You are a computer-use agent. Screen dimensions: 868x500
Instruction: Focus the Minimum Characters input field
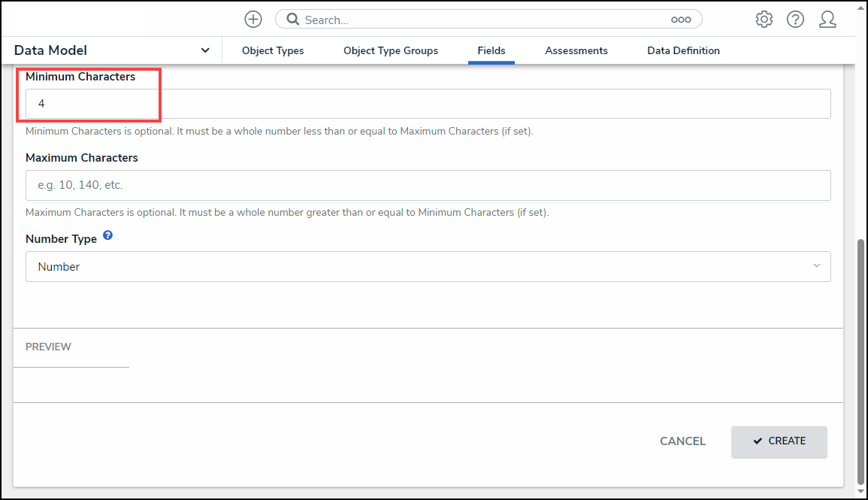[x=428, y=104]
